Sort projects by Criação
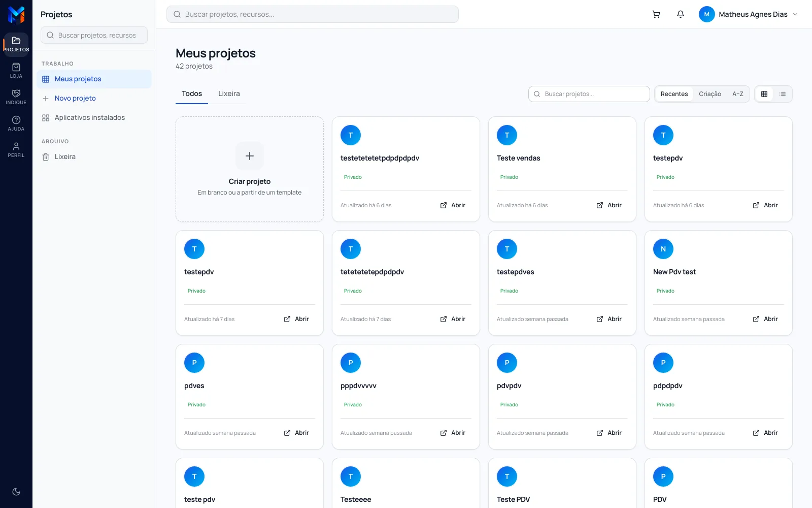Viewport: 812px width, 508px height. 710,94
